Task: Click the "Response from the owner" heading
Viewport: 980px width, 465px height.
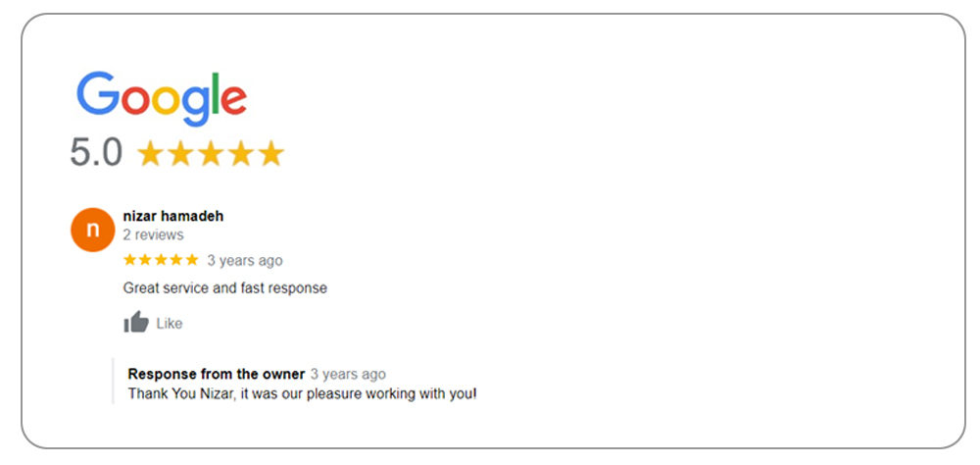Action: [217, 374]
